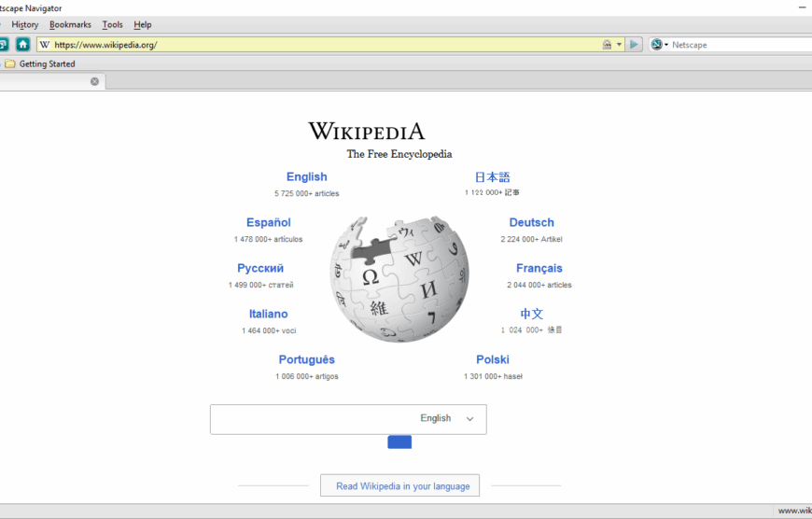This screenshot has width=812, height=519.
Task: Click the blue search button below the field
Action: (x=399, y=442)
